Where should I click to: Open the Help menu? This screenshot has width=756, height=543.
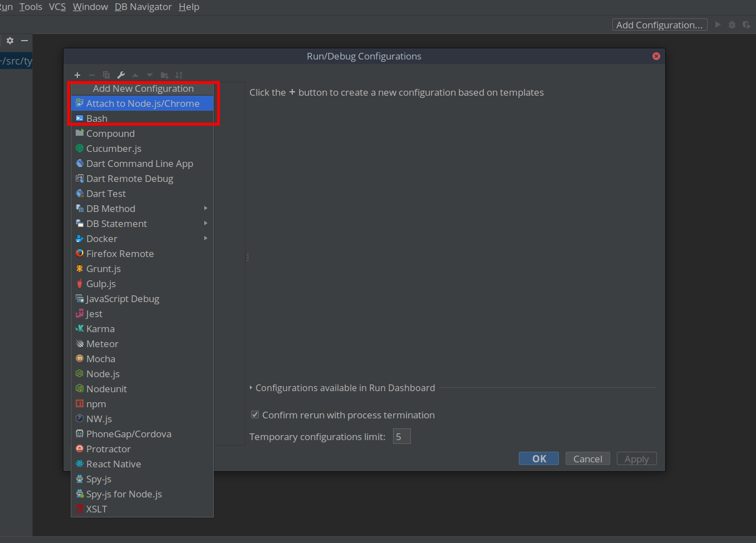tap(189, 7)
